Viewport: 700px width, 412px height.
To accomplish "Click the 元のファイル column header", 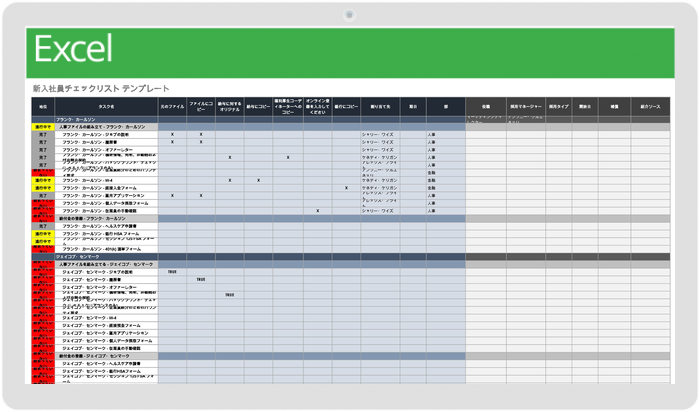I will [172, 105].
